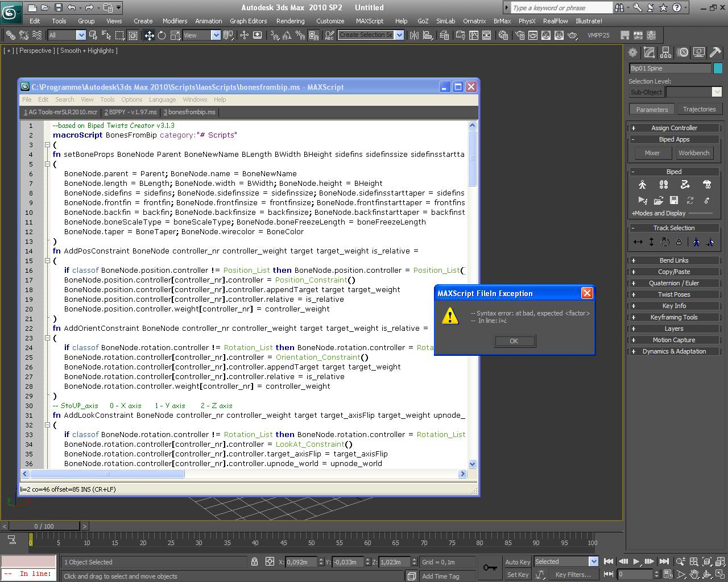Click the Bip01 Spine object color swatch
Screen dimensions: 728x582
(x=718, y=68)
